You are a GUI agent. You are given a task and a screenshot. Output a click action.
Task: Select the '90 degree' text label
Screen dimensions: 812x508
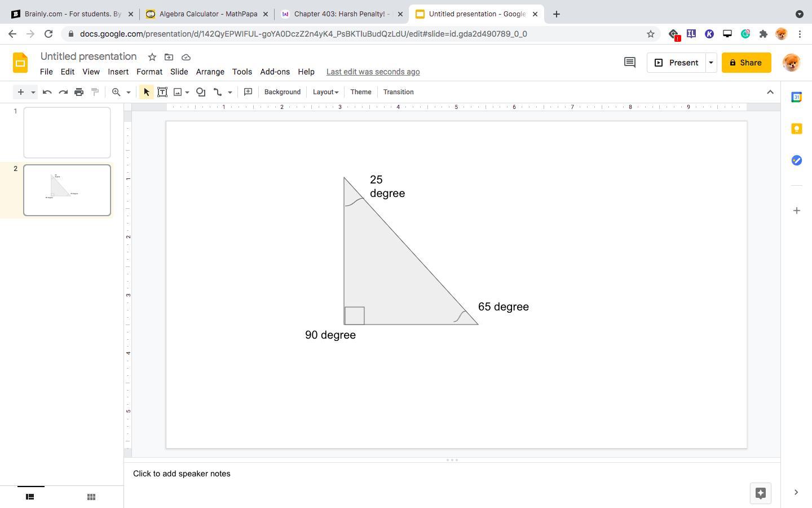point(330,335)
